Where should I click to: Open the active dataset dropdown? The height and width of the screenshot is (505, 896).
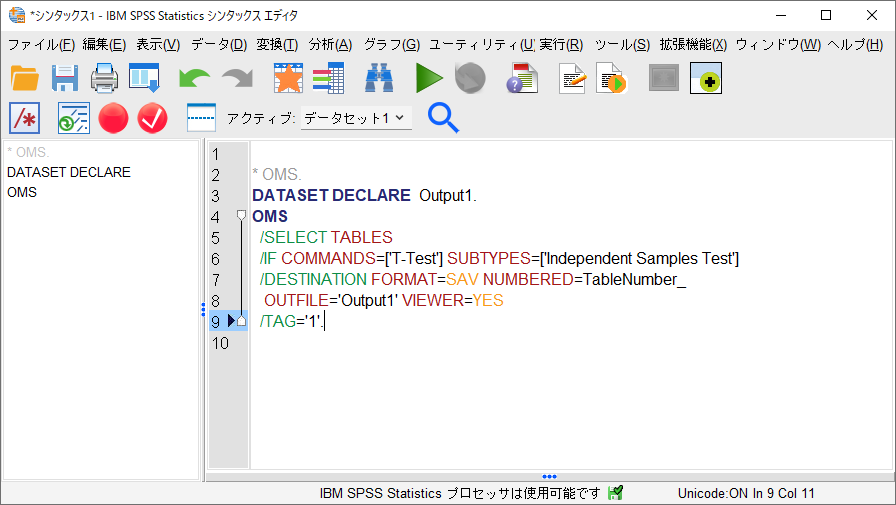point(356,118)
